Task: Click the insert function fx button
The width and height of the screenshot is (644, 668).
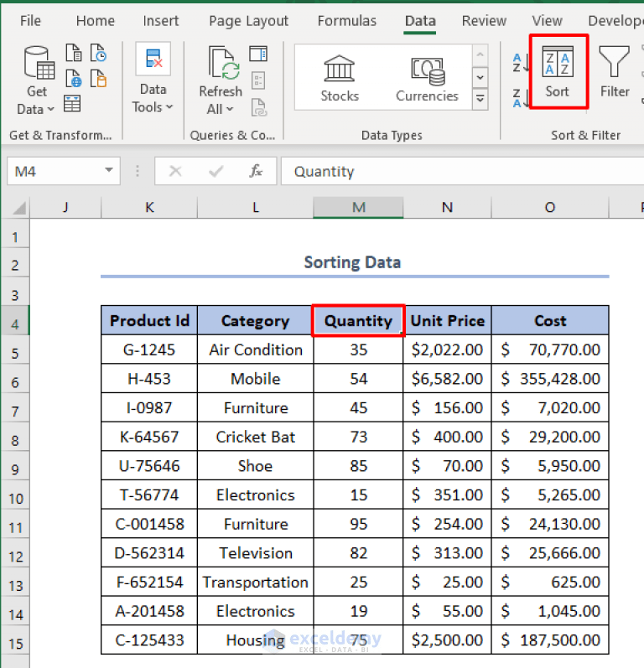Action: [x=256, y=171]
